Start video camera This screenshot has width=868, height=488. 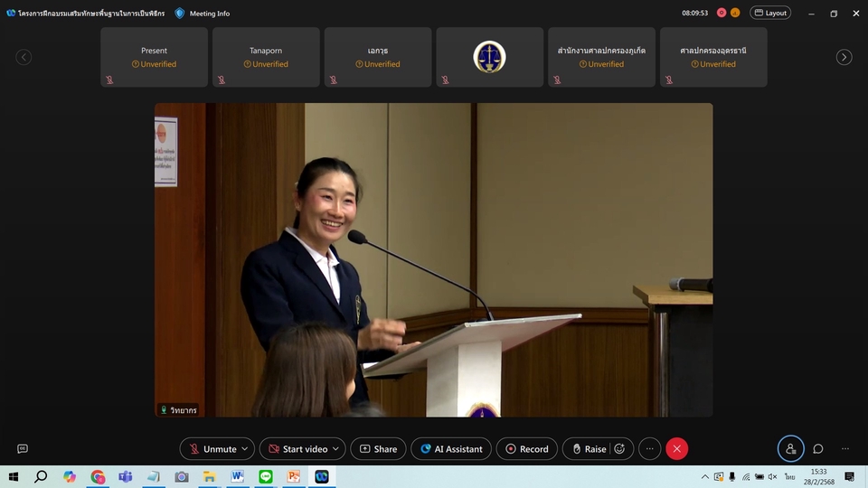(297, 448)
